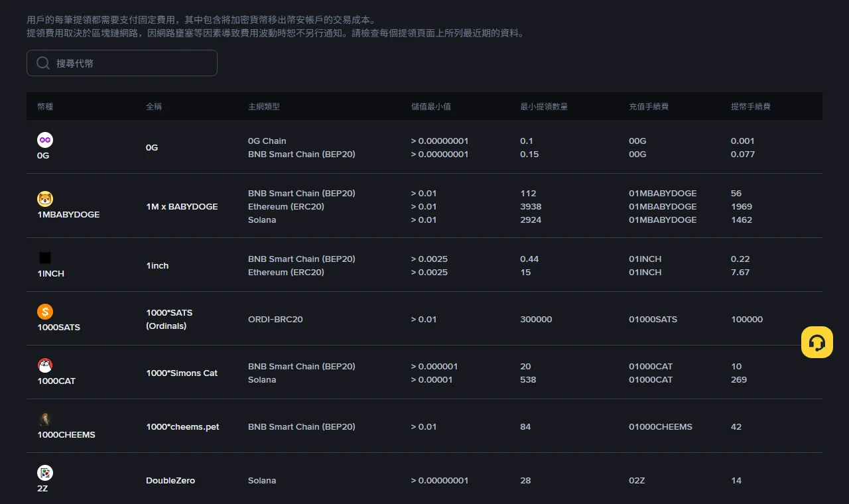Image resolution: width=849 pixels, height=504 pixels.
Task: Click the full name DoubleZero
Action: point(170,480)
